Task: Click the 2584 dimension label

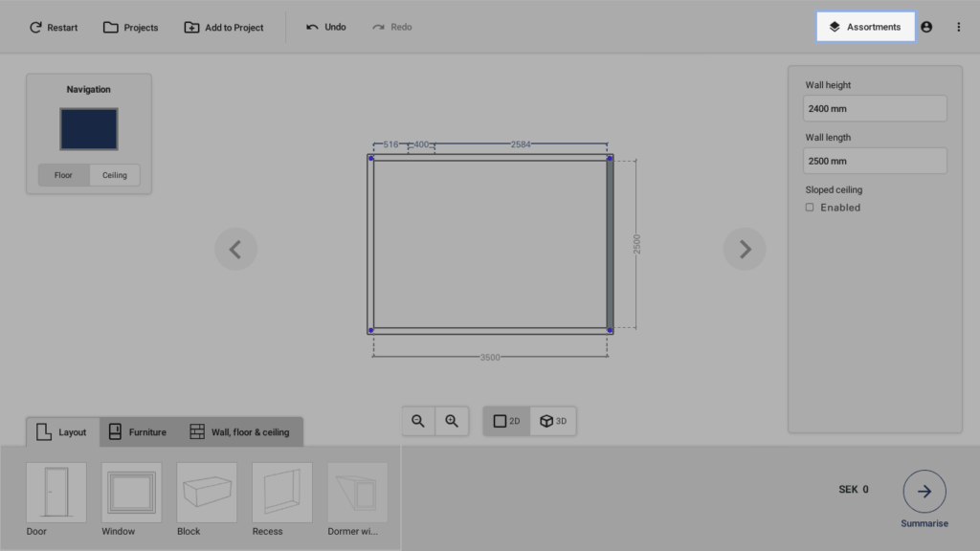Action: click(521, 144)
